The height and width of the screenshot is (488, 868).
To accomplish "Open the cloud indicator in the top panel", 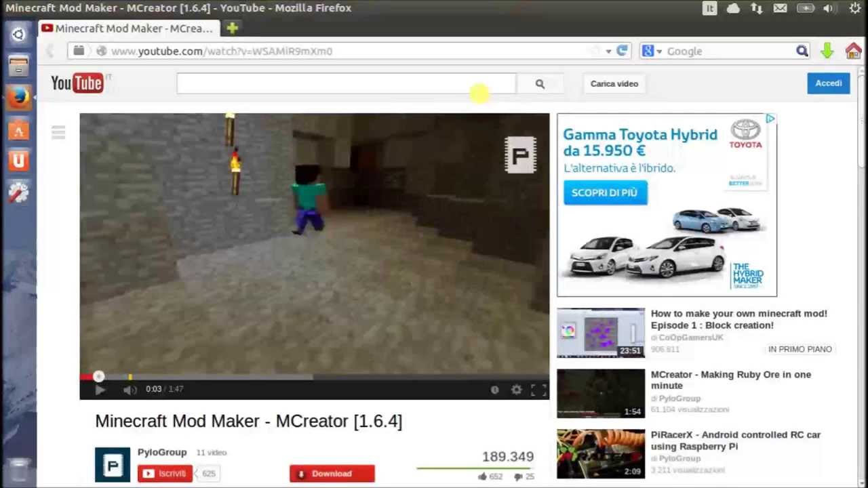I will (x=733, y=8).
